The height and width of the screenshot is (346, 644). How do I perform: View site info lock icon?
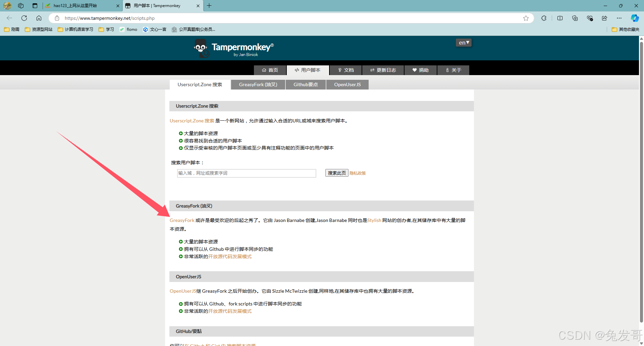pos(57,18)
